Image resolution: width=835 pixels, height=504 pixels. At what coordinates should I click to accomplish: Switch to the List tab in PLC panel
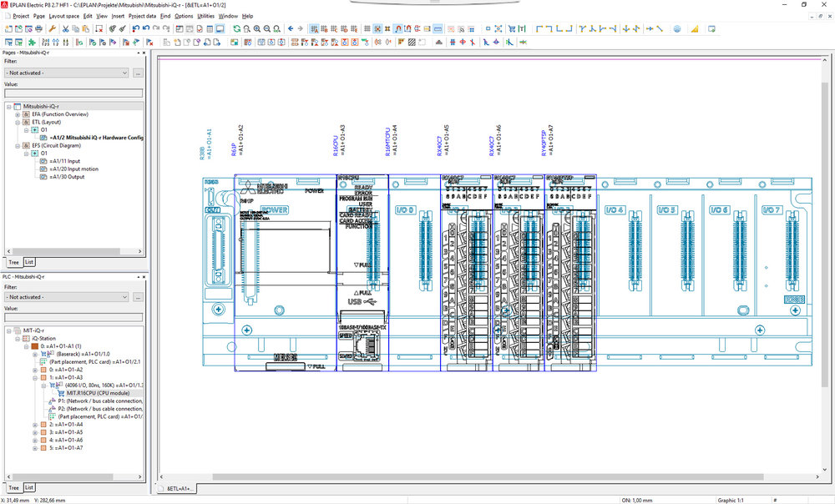click(x=28, y=487)
